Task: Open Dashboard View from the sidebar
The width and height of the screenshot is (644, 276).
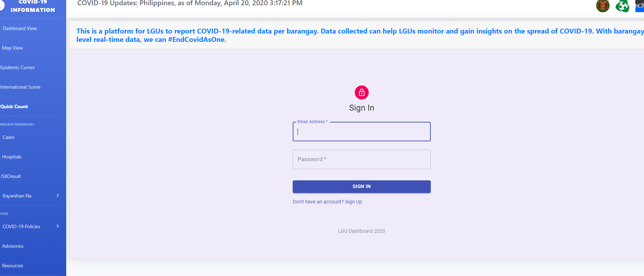Action: (20, 28)
